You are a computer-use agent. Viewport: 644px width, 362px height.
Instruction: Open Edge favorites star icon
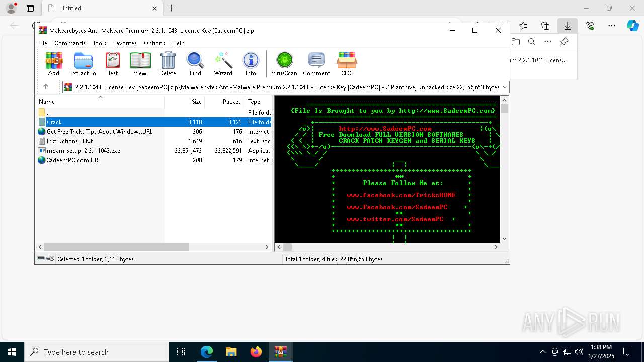pyautogui.click(x=523, y=26)
